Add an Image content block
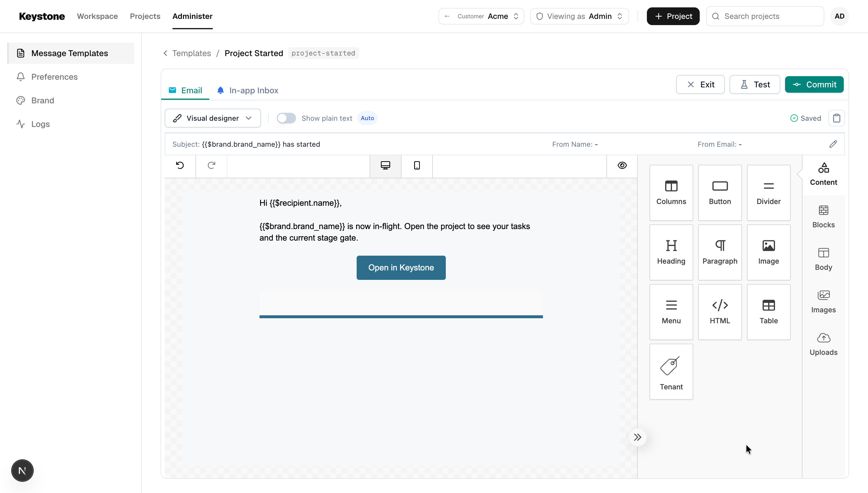This screenshot has width=868, height=493. [769, 252]
